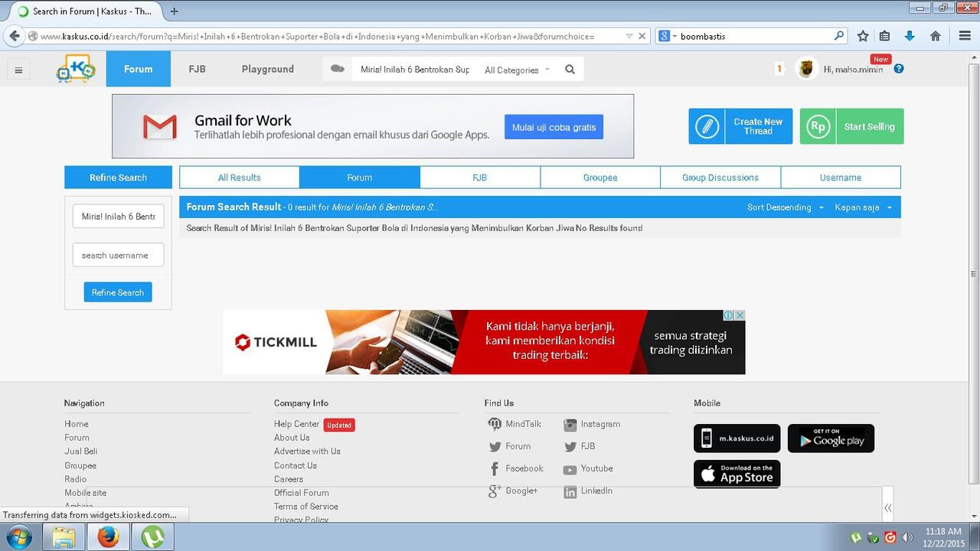Click the system tray volume icon

point(907,537)
